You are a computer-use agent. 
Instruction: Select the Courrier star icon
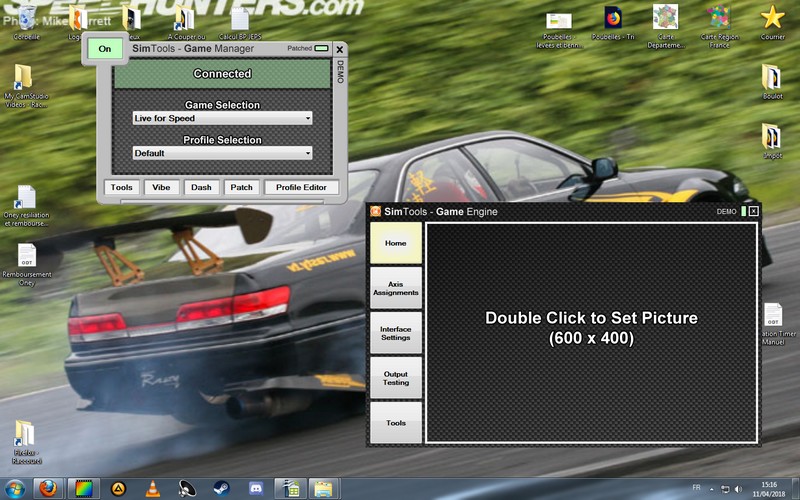[772, 22]
